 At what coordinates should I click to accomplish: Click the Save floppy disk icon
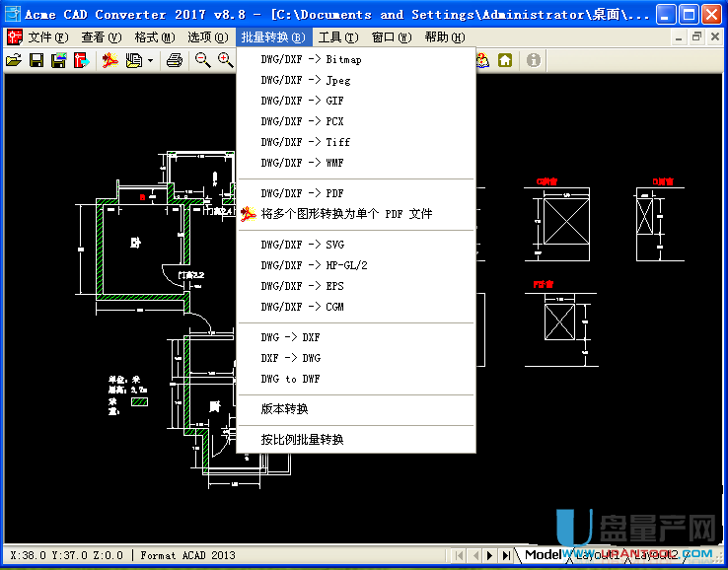pyautogui.click(x=36, y=61)
